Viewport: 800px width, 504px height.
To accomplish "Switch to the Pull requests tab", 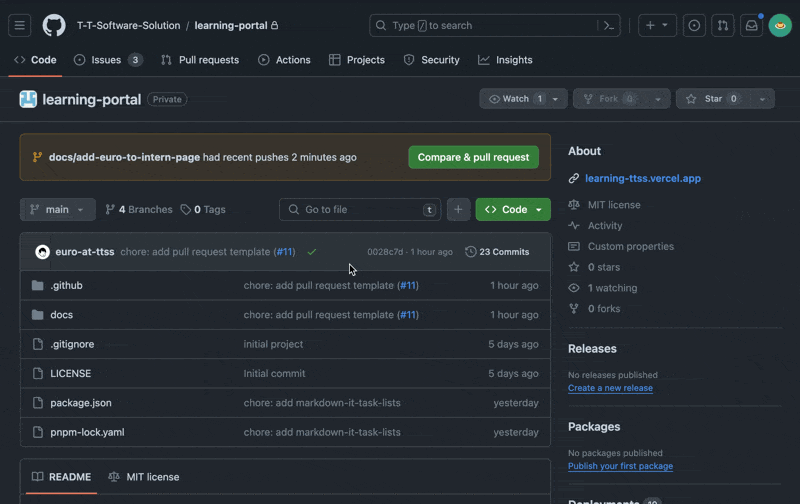I will pos(201,60).
